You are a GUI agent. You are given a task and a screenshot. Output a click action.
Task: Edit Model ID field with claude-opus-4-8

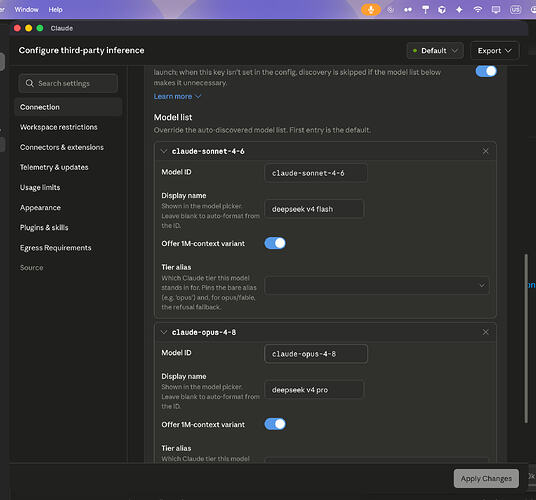click(x=316, y=354)
